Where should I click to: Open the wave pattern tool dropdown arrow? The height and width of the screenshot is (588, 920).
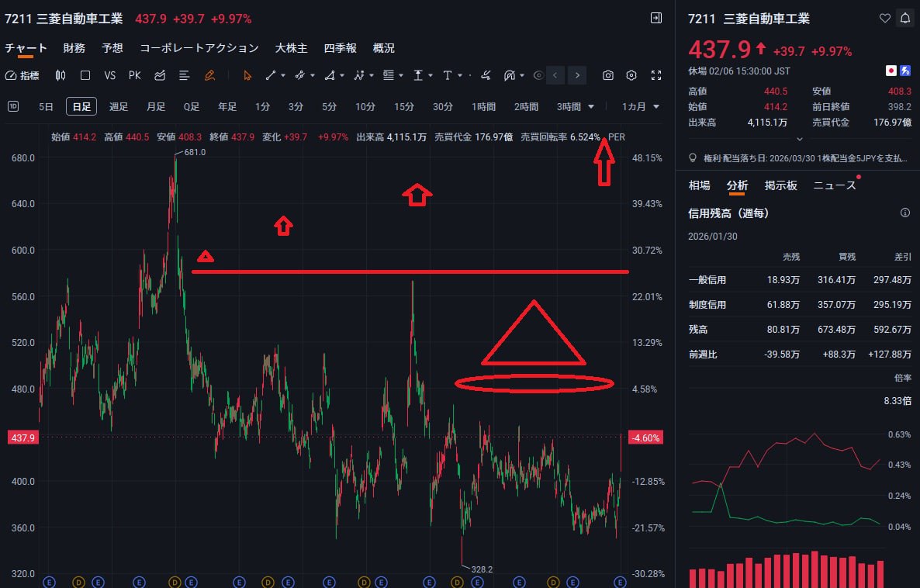[372, 76]
